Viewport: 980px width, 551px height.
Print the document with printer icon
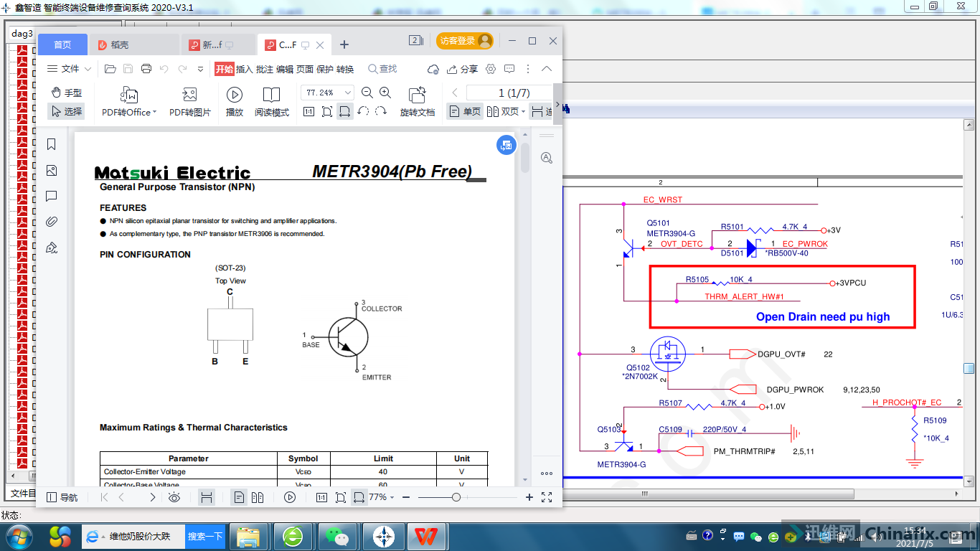pyautogui.click(x=146, y=69)
